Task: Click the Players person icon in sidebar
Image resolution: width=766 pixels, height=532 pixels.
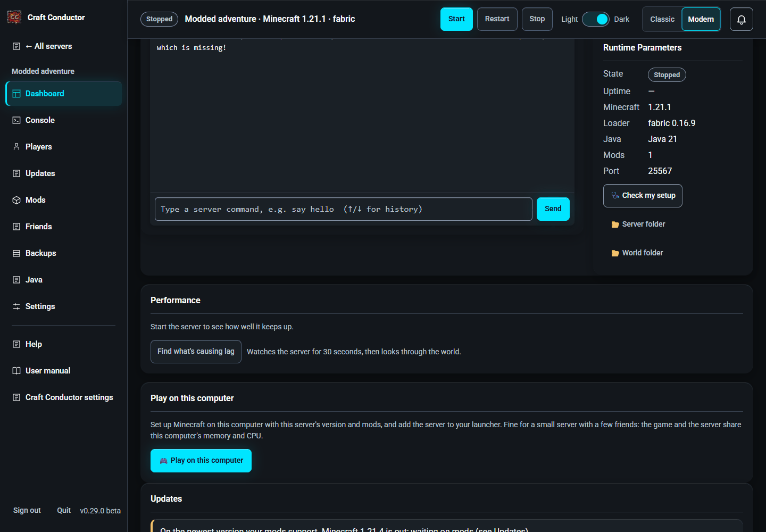Action: click(x=16, y=147)
